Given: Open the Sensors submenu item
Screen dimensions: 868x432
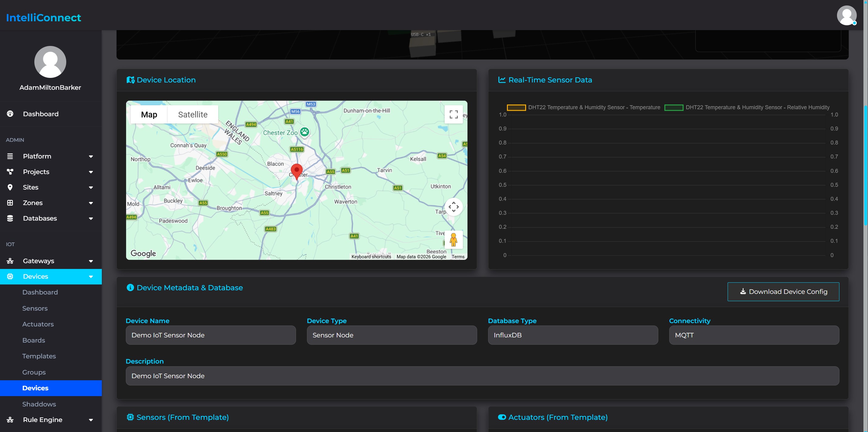Looking at the screenshot, I should [35, 308].
